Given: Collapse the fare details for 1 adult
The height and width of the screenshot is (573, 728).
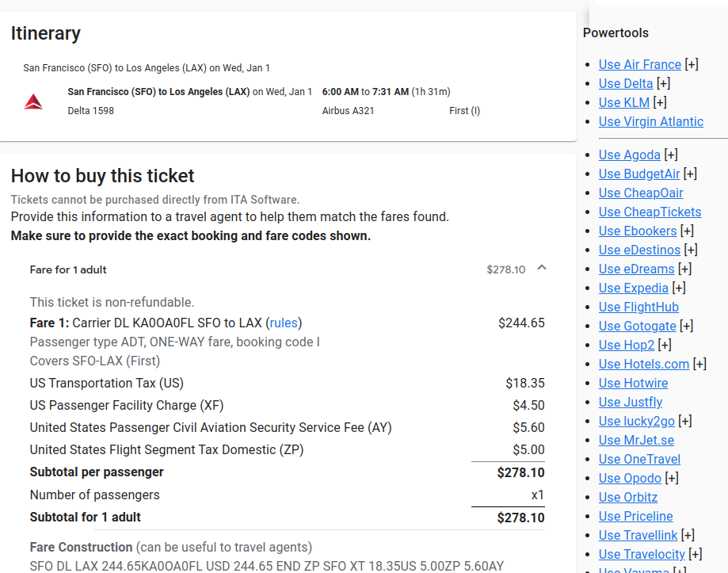Looking at the screenshot, I should pyautogui.click(x=542, y=268).
